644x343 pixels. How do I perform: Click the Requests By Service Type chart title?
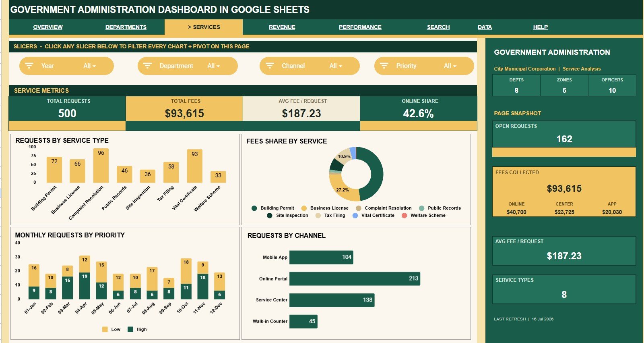click(x=62, y=140)
